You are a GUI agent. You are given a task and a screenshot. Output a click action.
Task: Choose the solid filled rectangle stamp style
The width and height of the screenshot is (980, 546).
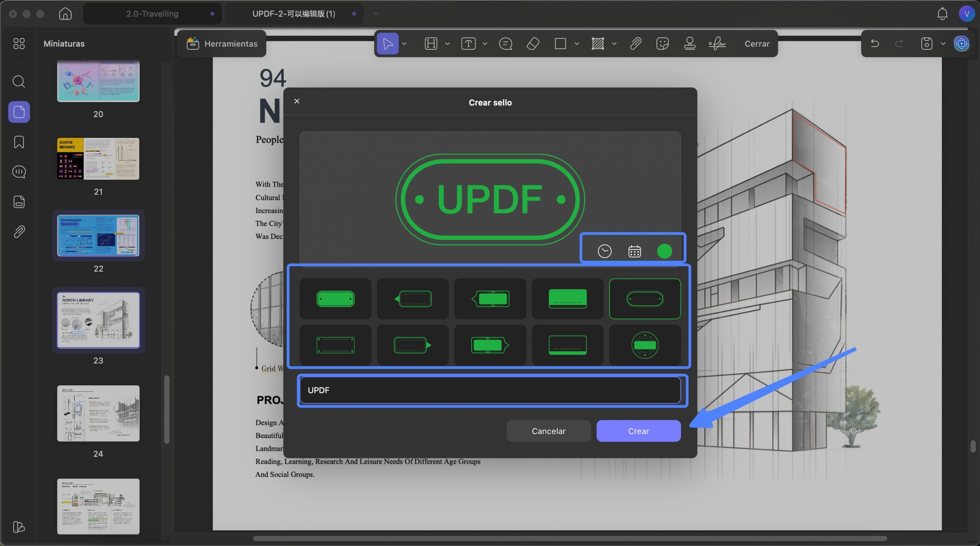pos(567,299)
